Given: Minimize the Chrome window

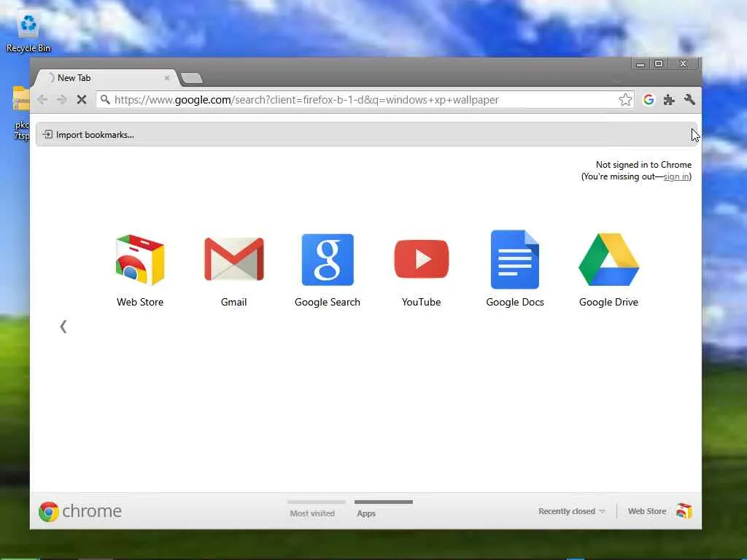Looking at the screenshot, I should click(x=640, y=64).
